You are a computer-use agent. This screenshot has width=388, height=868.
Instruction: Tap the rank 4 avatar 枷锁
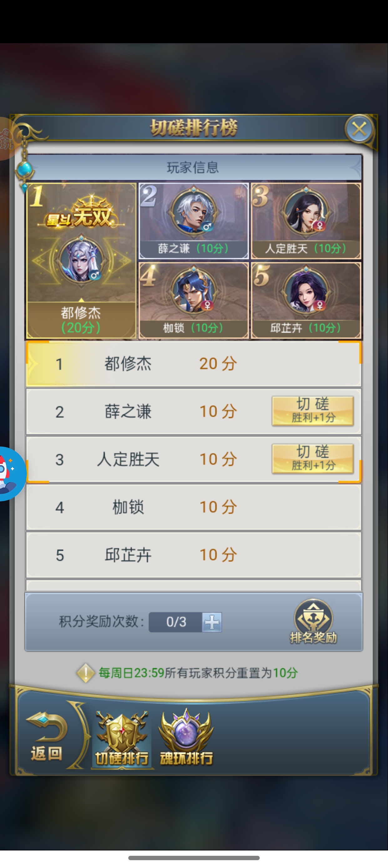pos(194,291)
